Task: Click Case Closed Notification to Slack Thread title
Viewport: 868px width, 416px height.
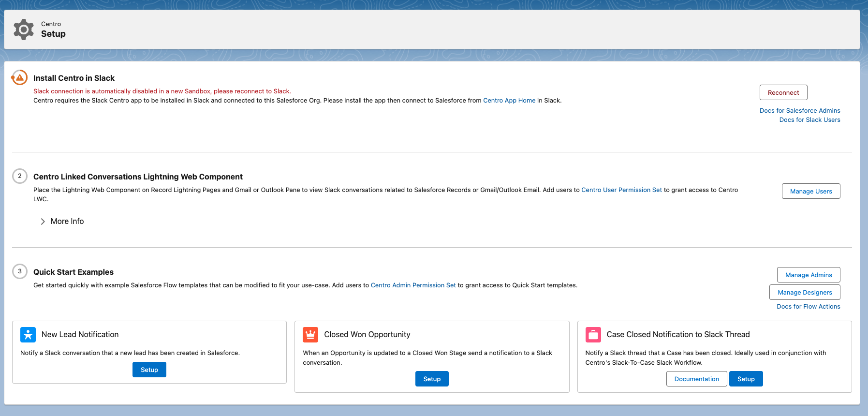Action: click(x=678, y=334)
